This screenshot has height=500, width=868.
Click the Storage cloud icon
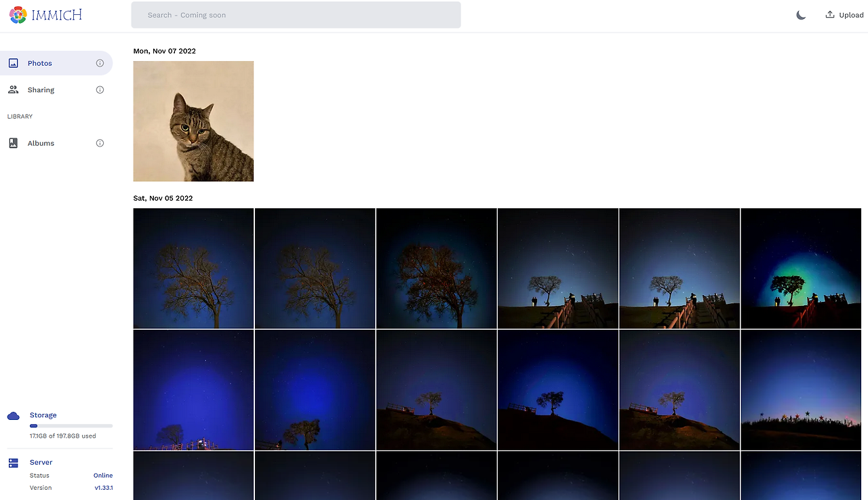(x=13, y=416)
